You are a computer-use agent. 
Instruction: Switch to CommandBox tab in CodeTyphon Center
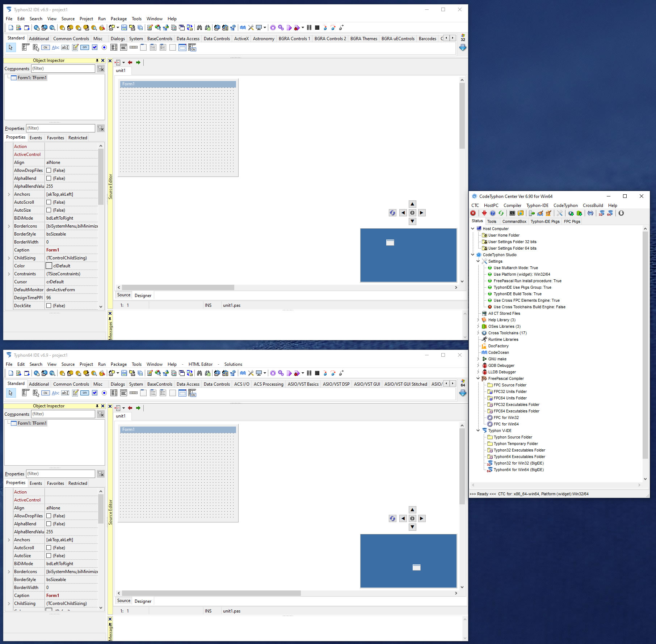(x=514, y=221)
